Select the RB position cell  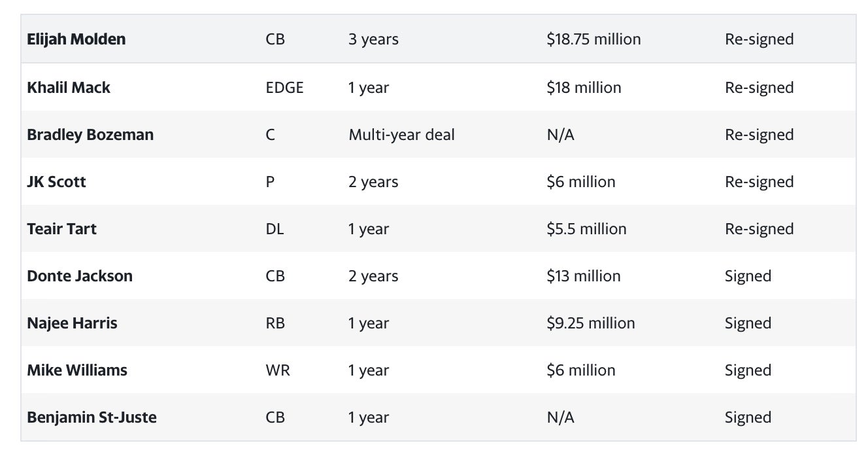[x=275, y=323]
